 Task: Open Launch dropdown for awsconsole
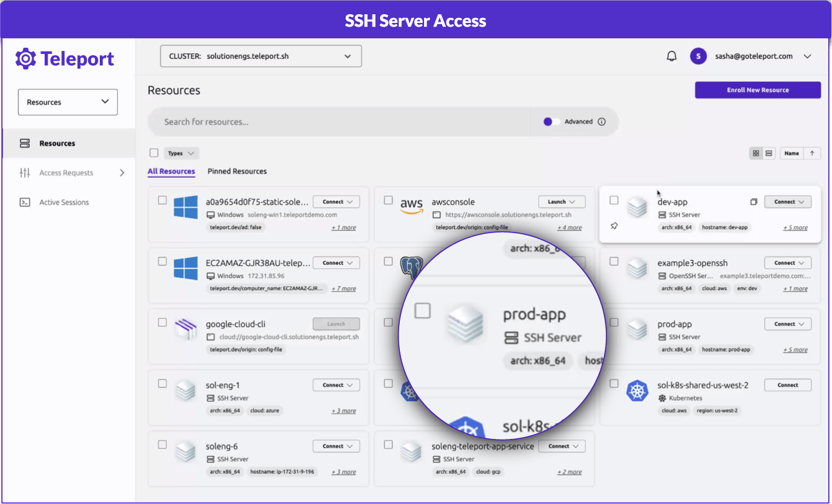[562, 201]
